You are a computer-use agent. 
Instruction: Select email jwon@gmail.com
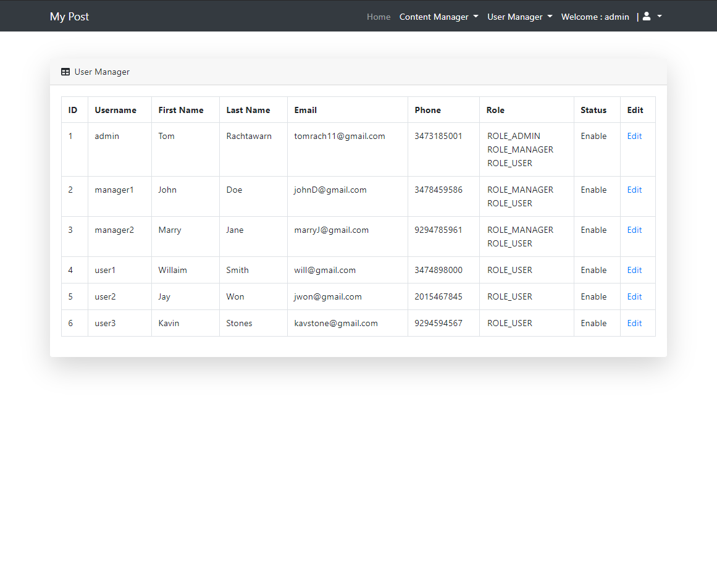pos(328,297)
